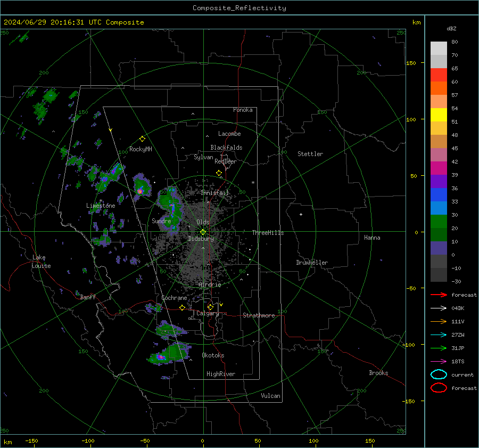
Task: Click the Cochrane label
Action: pos(174,298)
